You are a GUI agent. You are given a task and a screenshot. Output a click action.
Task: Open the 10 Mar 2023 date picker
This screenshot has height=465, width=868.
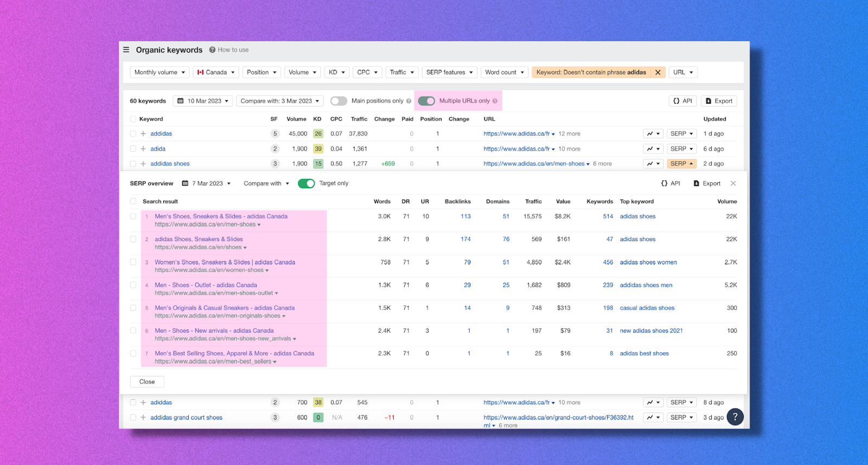click(203, 101)
